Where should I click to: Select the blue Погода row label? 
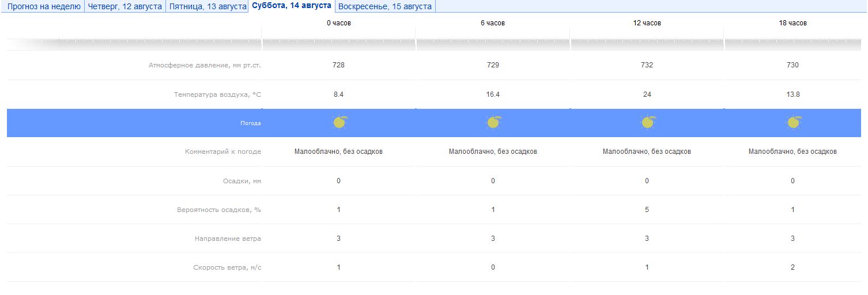tap(251, 123)
